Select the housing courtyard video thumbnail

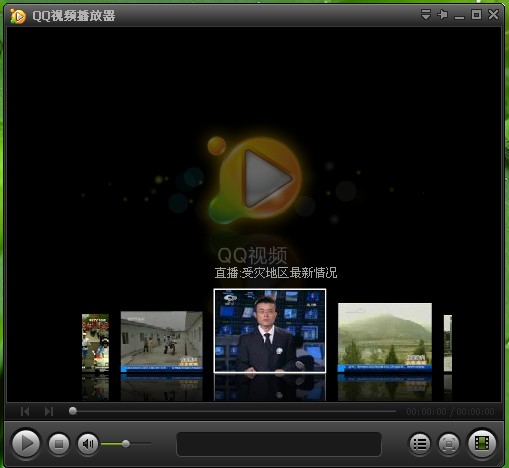[162, 341]
